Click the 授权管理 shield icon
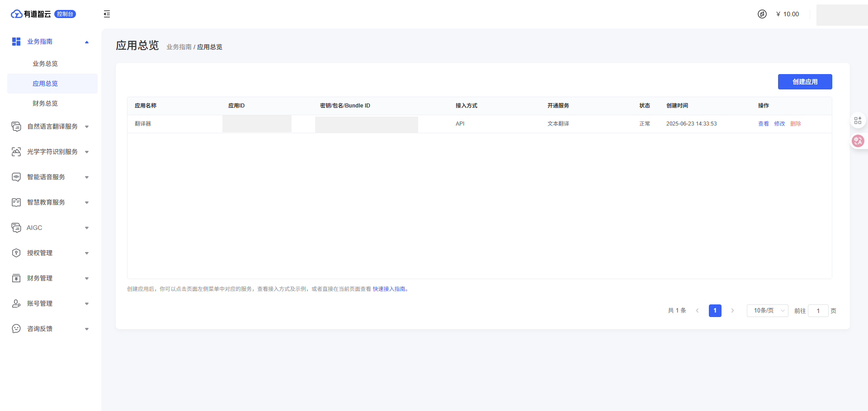The height and width of the screenshot is (411, 868). [16, 253]
